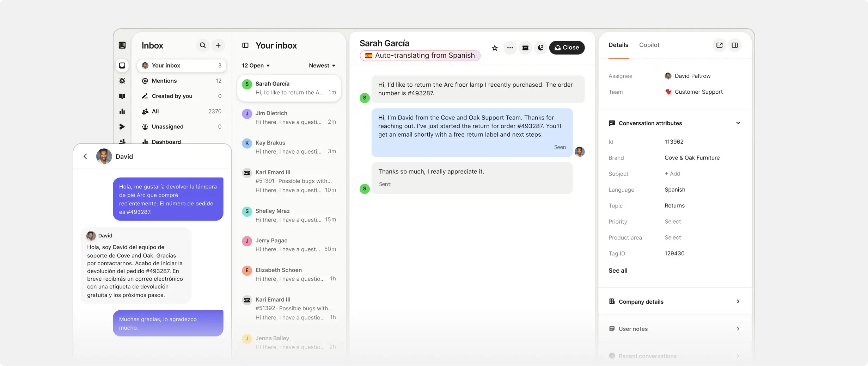The image size is (868, 366).
Task: Open the Newest sort dropdown
Action: [x=321, y=66]
